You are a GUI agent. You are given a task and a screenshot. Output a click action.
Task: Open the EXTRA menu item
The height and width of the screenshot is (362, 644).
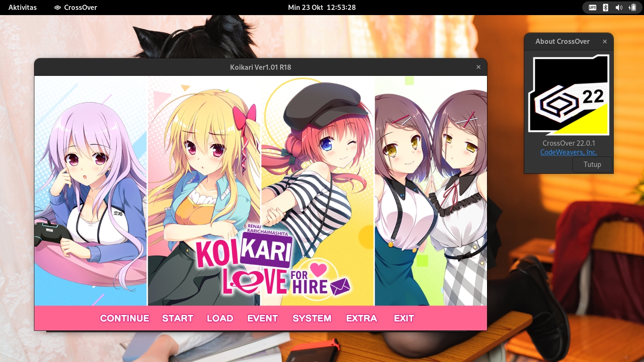click(362, 318)
